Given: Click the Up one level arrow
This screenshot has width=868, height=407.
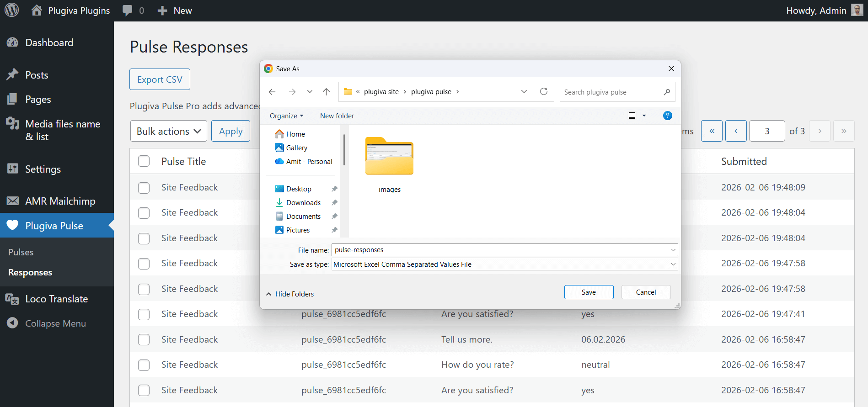Looking at the screenshot, I should (x=326, y=92).
